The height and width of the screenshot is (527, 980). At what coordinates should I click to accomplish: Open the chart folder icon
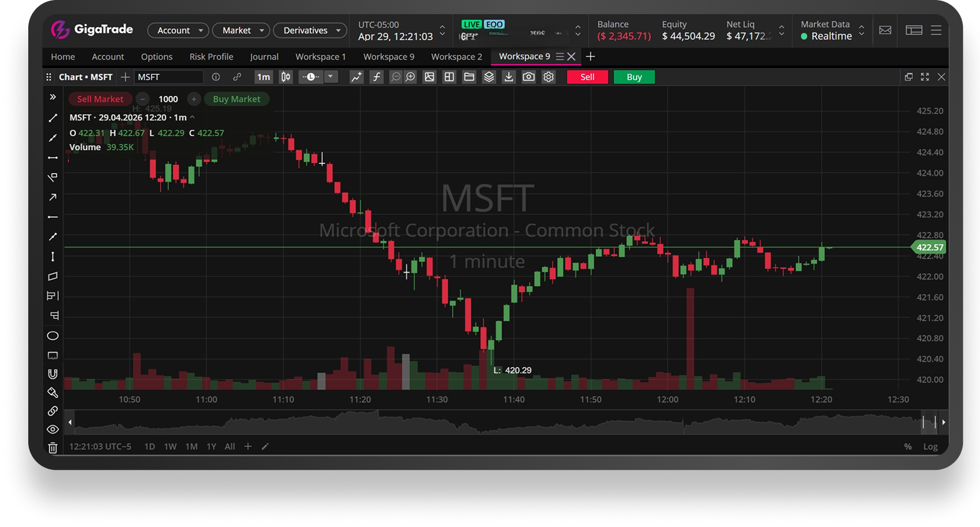tap(469, 77)
